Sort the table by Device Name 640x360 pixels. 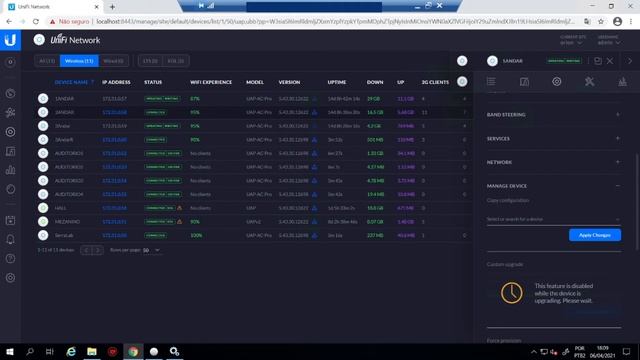[71, 82]
